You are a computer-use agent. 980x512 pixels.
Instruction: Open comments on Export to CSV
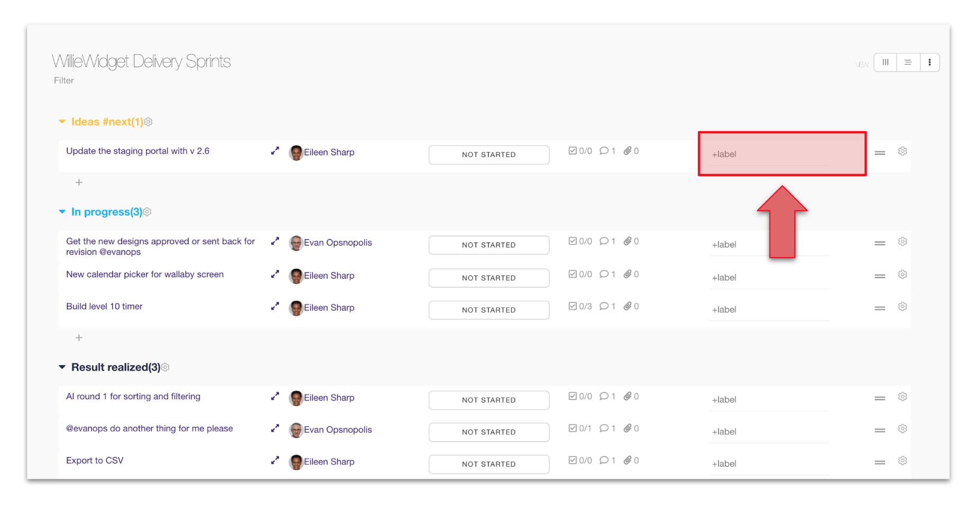click(607, 461)
